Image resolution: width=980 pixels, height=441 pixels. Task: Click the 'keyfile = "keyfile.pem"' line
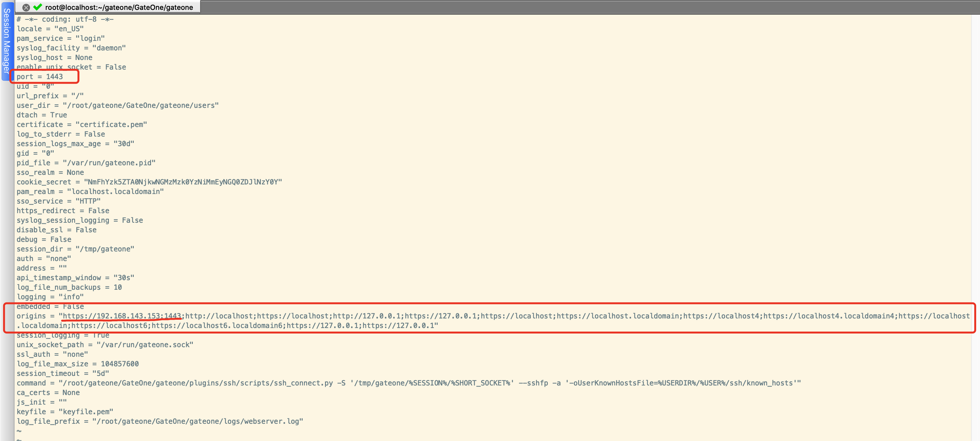65,412
